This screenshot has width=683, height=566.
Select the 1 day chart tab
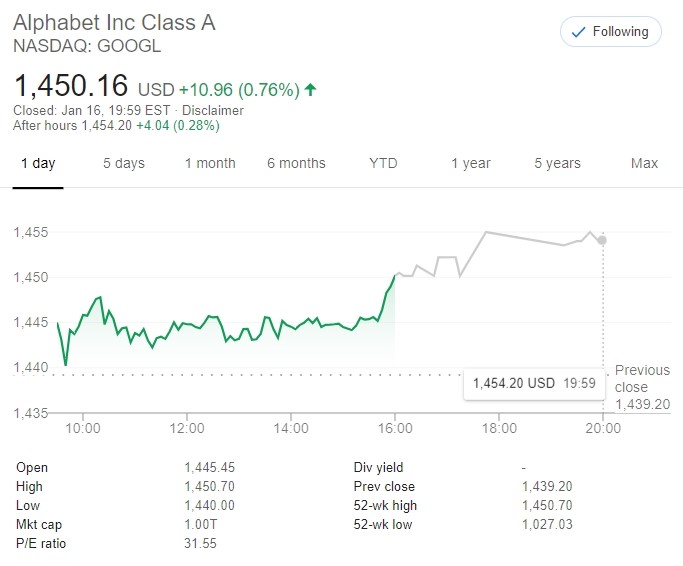pos(38,163)
